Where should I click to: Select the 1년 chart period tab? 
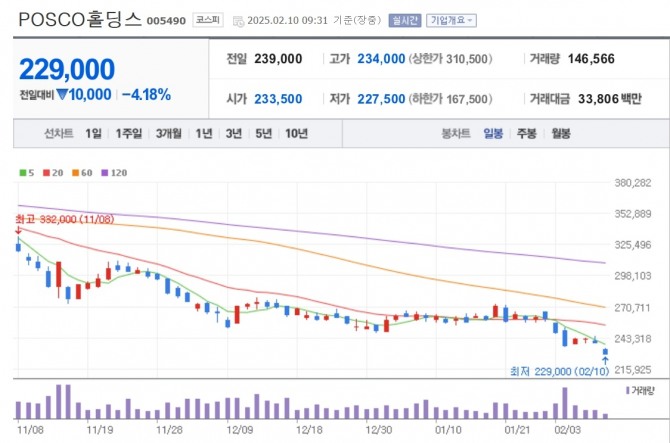point(204,133)
